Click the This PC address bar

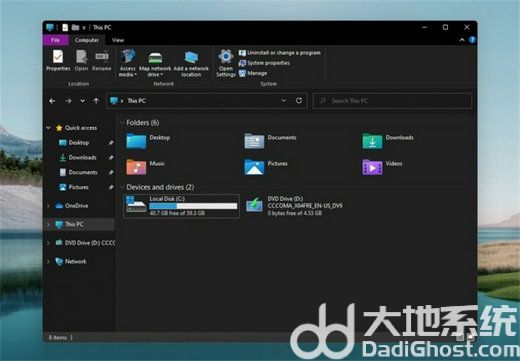207,101
